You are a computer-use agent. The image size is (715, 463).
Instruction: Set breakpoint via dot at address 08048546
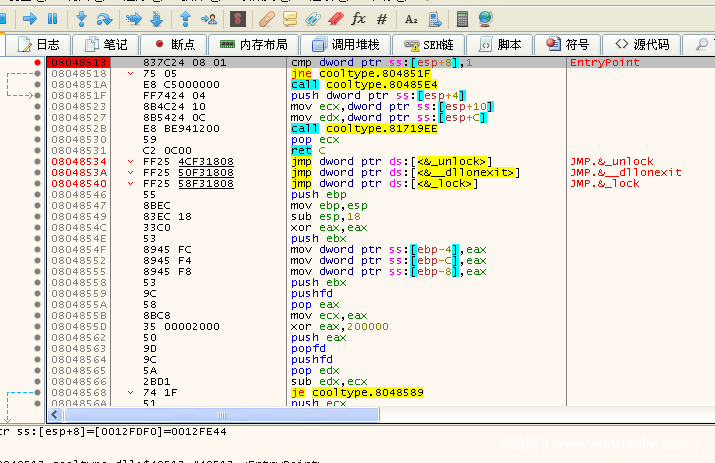tap(38, 194)
